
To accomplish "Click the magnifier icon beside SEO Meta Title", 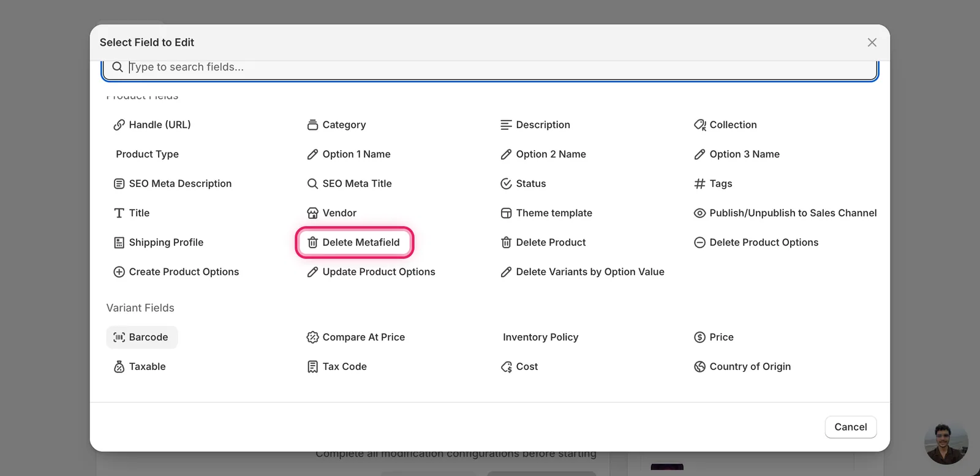I will click(x=312, y=184).
